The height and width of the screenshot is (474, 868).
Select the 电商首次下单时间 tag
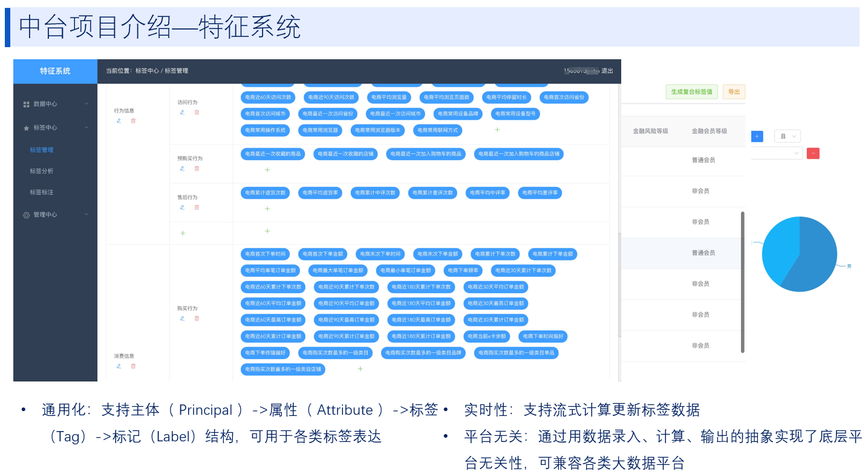[265, 254]
